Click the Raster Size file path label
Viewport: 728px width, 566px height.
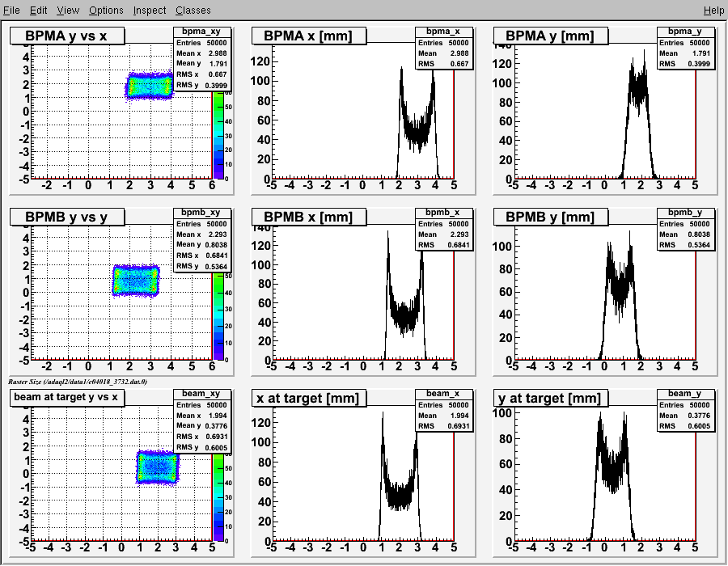[78, 382]
